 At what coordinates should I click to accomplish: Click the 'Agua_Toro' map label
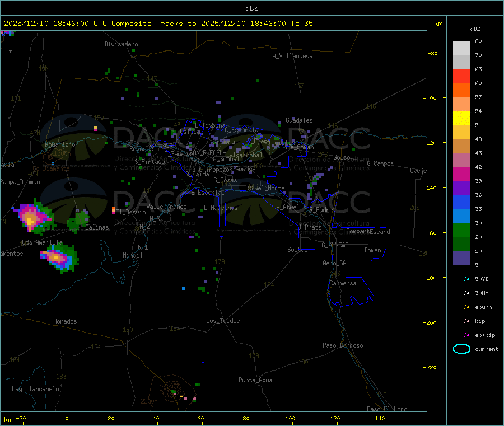coord(60,144)
